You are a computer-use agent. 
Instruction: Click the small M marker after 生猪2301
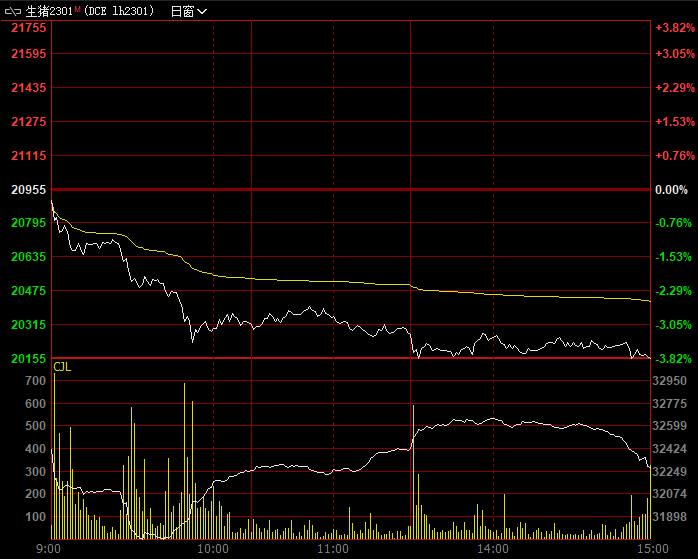pyautogui.click(x=77, y=9)
